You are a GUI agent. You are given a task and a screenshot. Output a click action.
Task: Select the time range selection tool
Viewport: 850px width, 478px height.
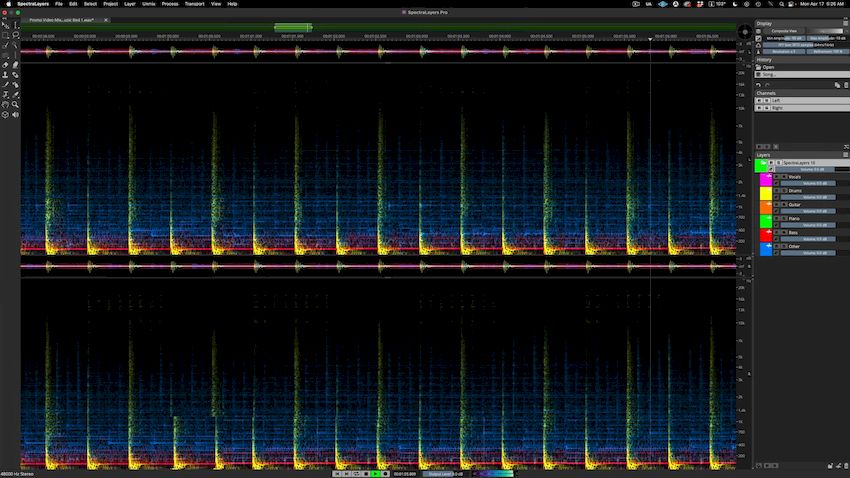[x=15, y=25]
